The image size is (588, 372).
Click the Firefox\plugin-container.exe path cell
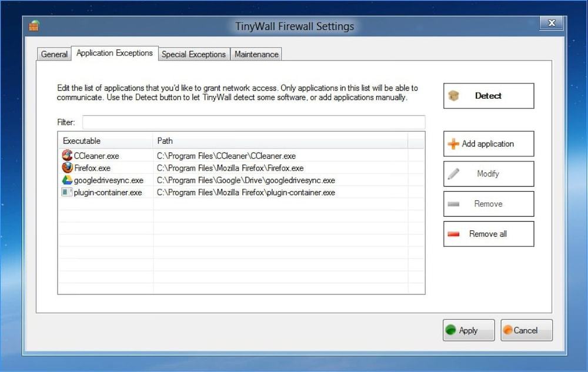click(246, 193)
